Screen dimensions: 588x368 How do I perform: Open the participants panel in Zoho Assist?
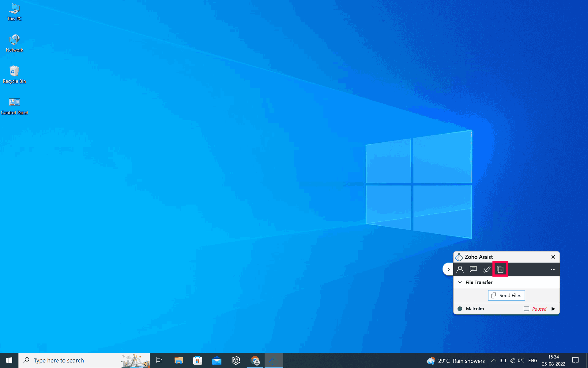pos(460,269)
